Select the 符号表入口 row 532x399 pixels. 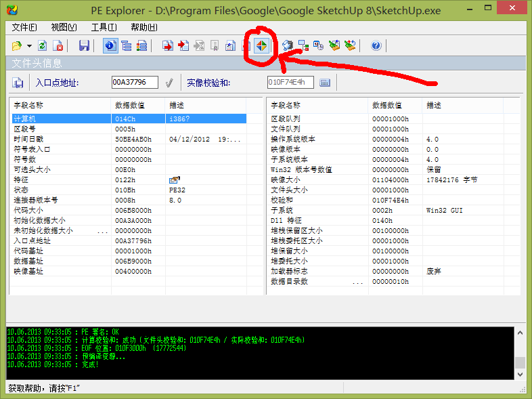tap(129, 149)
